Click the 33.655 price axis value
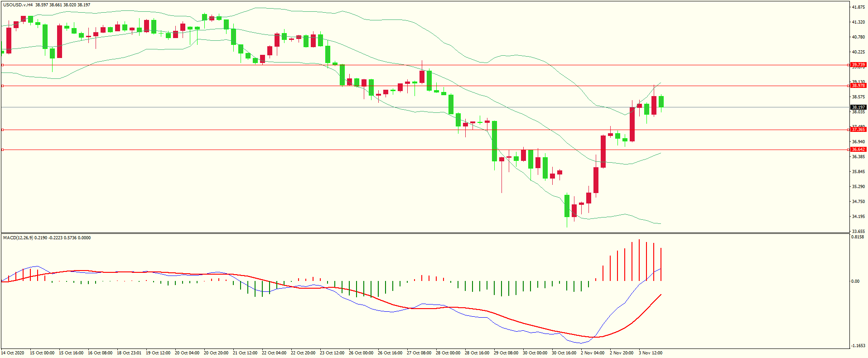The height and width of the screenshot is (358, 868). coord(858,232)
